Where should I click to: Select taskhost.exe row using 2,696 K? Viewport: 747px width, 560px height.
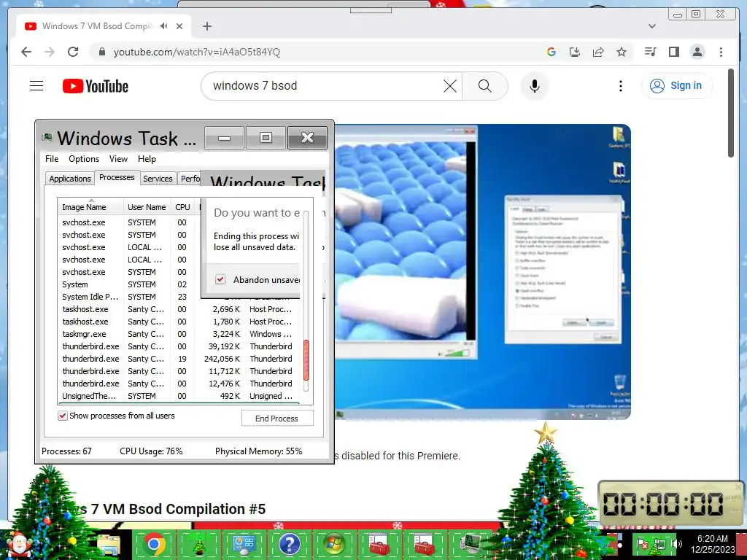(x=177, y=309)
